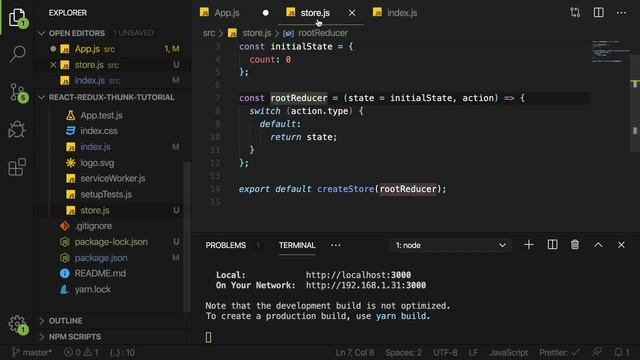This screenshot has width=640, height=360.
Task: Close the store.js editor tab
Action: point(352,13)
